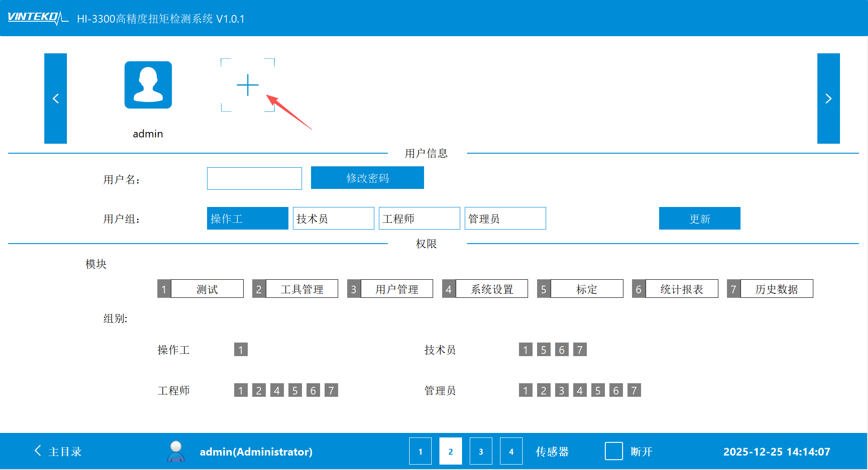Viewport: 868px width, 470px height.
Task: Click the 更新 button
Action: (699, 218)
